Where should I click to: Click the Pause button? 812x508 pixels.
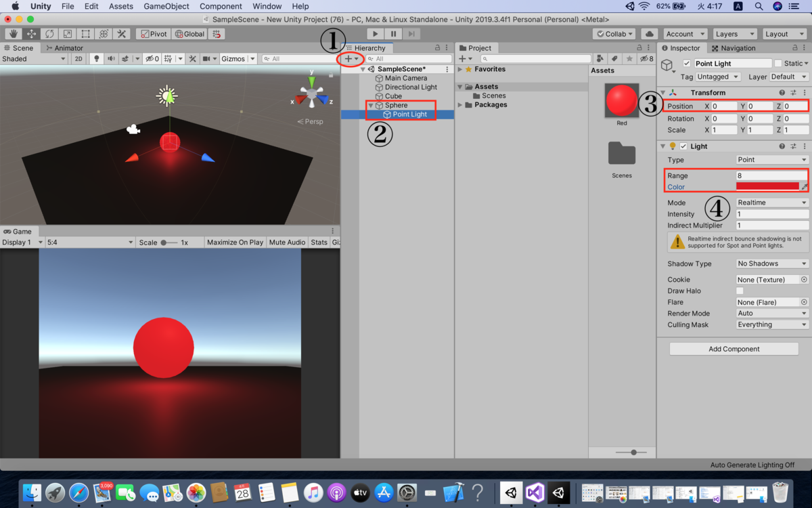coord(393,34)
